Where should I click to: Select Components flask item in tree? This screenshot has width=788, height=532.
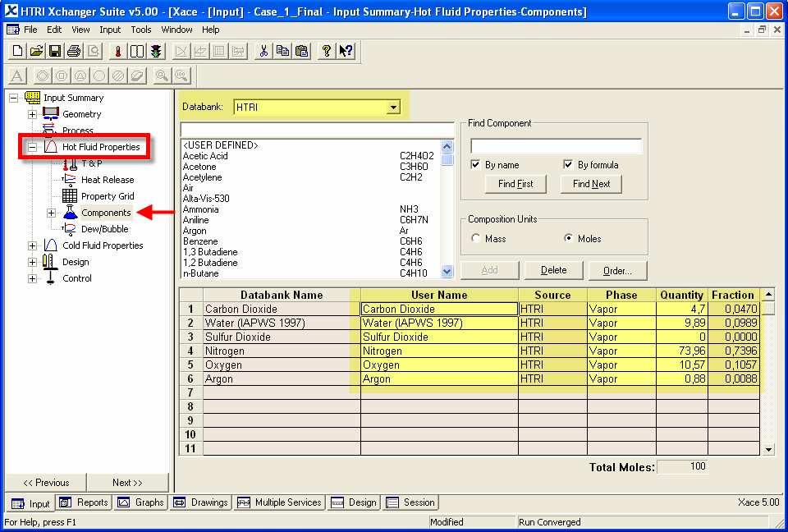[106, 213]
